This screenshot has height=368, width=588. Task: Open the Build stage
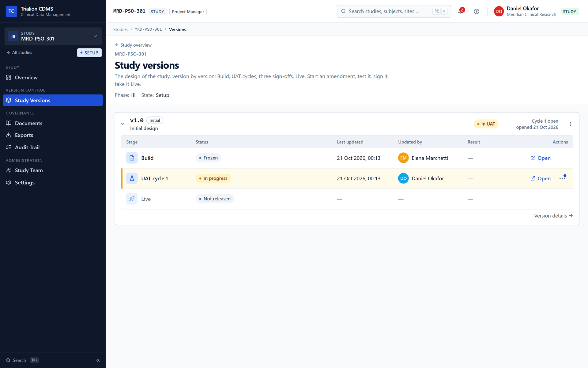541,158
